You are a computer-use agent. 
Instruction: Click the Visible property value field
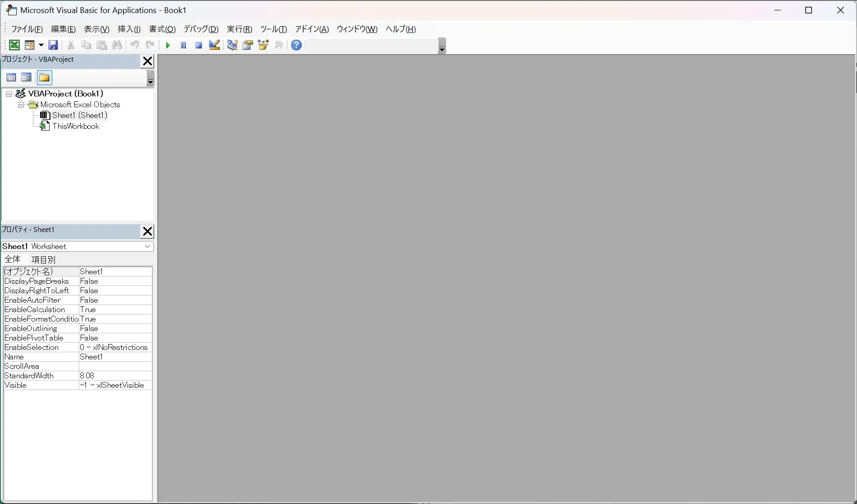coord(115,385)
